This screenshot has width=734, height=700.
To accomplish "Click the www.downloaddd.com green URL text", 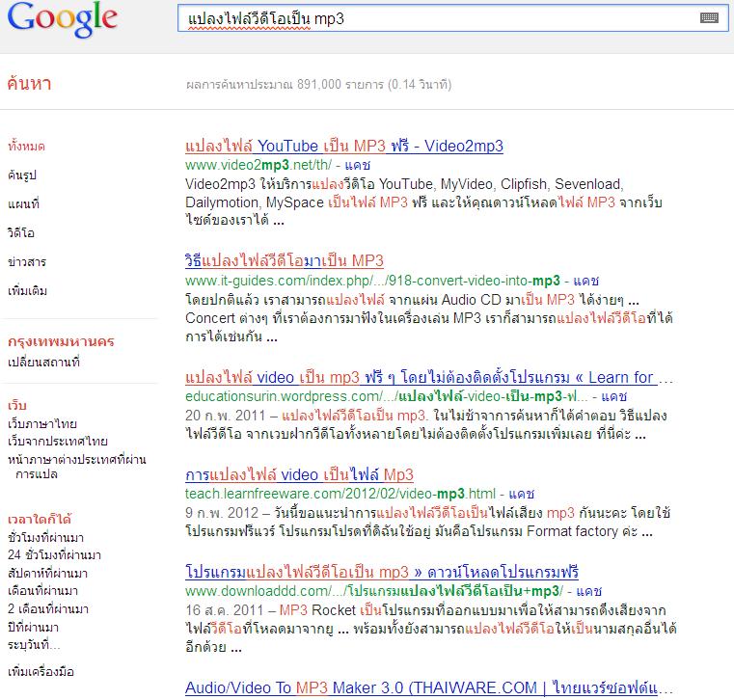I will (x=374, y=591).
